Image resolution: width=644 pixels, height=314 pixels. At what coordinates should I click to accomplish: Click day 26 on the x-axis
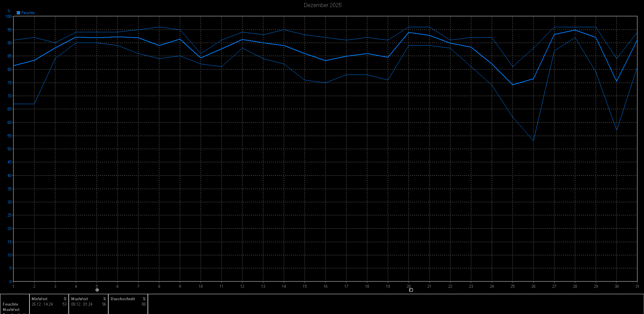[533, 286]
